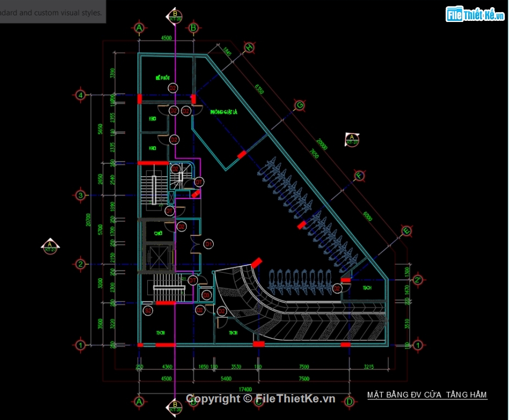Select D2 tag beside CHỜ room
Viewport: 522px width, 420px height.
pyautogui.click(x=181, y=227)
